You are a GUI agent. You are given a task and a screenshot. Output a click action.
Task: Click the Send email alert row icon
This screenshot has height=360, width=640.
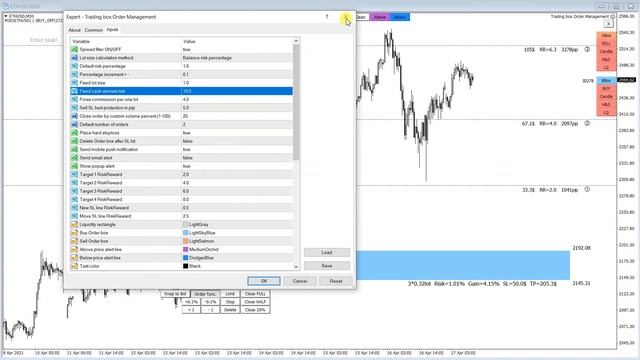[x=74, y=158]
